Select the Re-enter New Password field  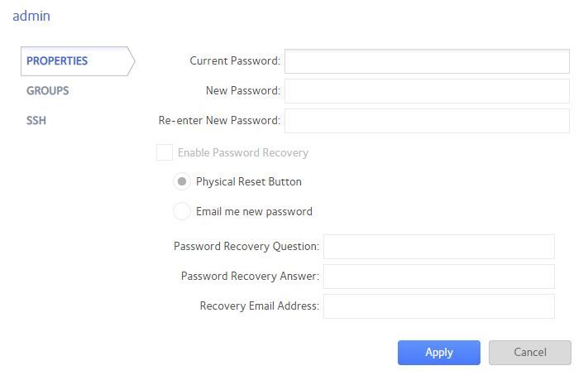coord(427,121)
